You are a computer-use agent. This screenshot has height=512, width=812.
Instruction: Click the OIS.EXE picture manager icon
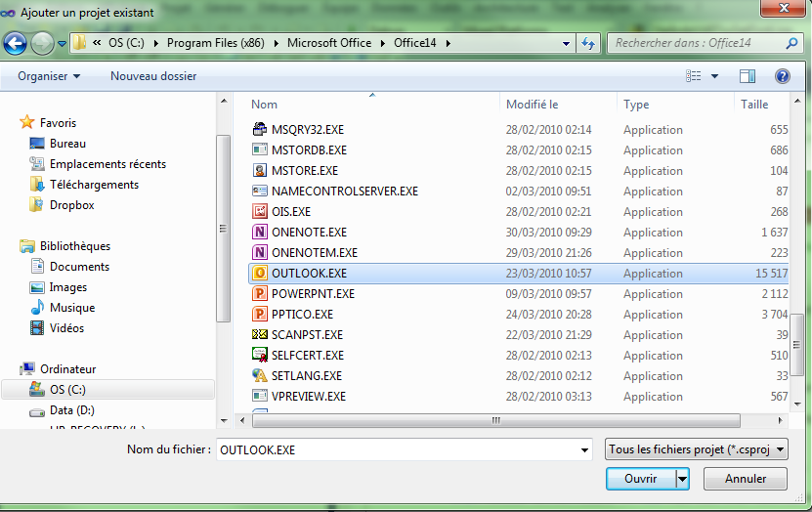[x=260, y=212]
